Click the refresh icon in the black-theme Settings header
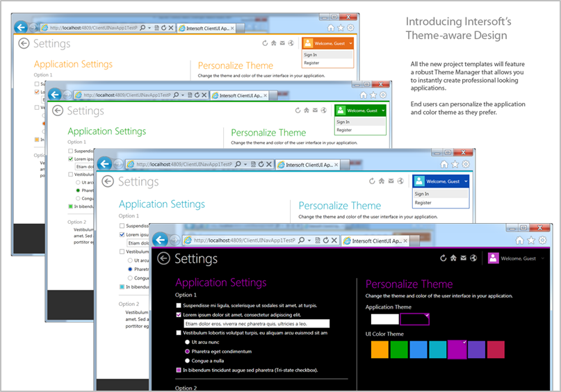The image size is (561, 392). click(x=444, y=259)
